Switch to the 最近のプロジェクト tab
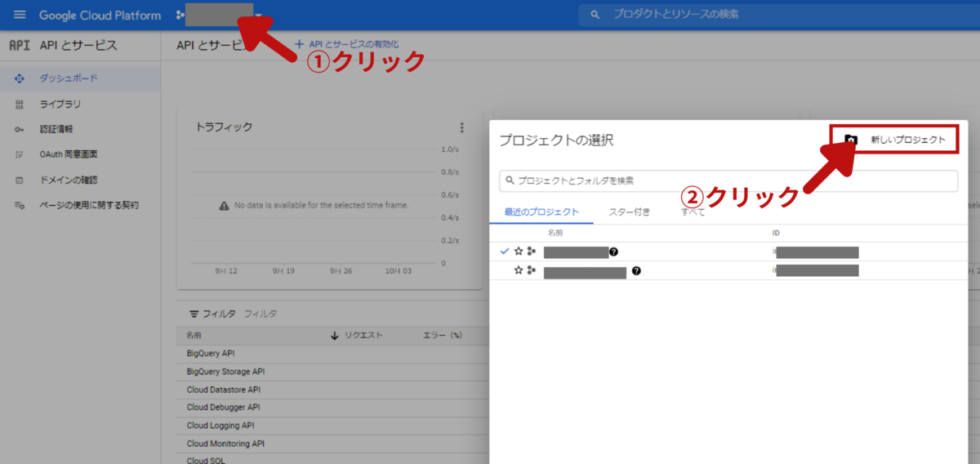This screenshot has width=980, height=464. pyautogui.click(x=542, y=212)
